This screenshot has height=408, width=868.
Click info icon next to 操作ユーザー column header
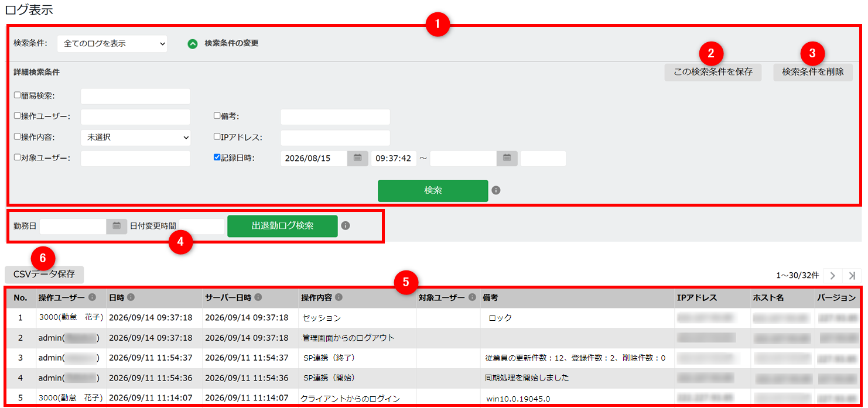(93, 297)
